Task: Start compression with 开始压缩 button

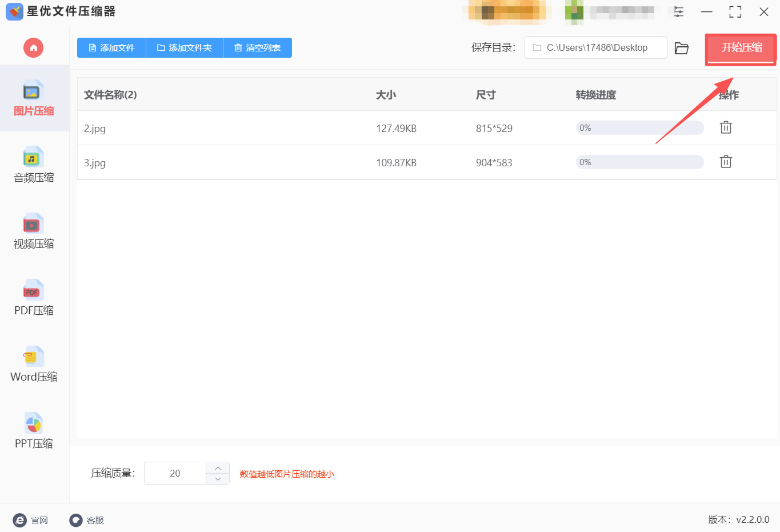Action: click(740, 49)
